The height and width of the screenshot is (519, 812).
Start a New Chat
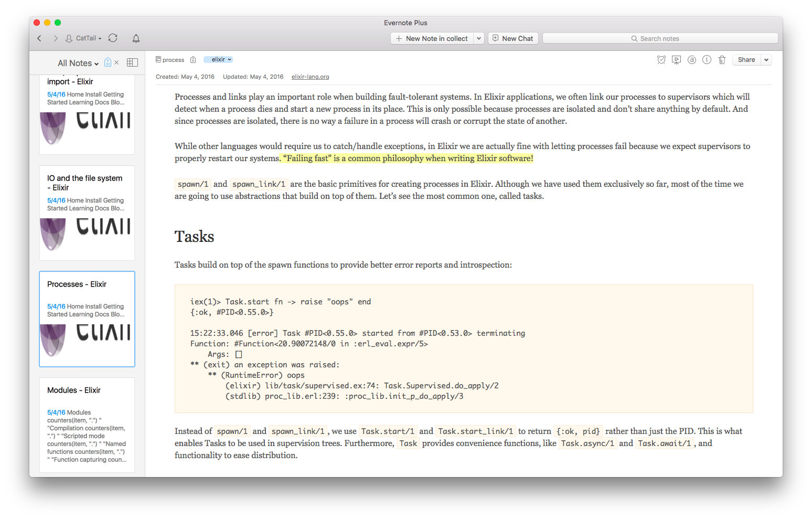pyautogui.click(x=513, y=38)
